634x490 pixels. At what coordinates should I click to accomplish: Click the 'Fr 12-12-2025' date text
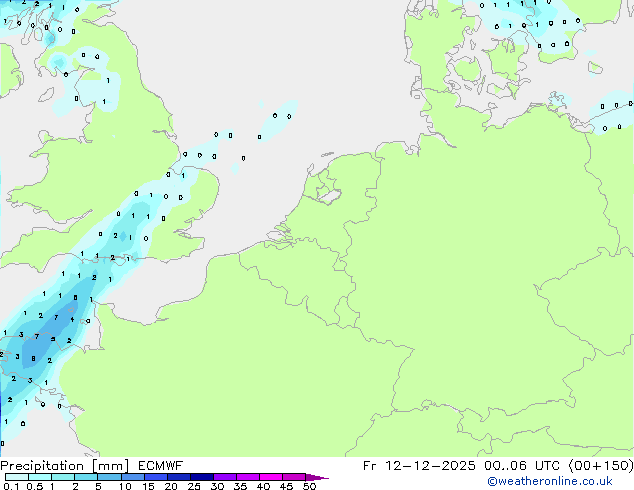(x=419, y=466)
